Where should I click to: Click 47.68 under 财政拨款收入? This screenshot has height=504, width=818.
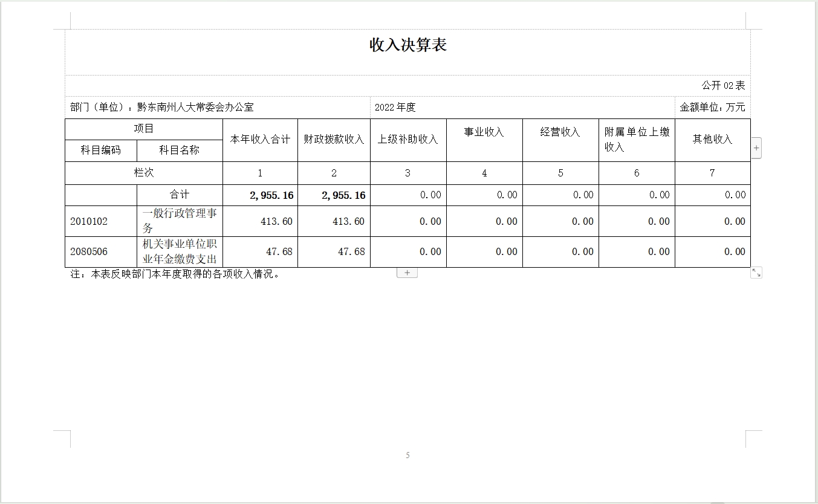pyautogui.click(x=352, y=251)
